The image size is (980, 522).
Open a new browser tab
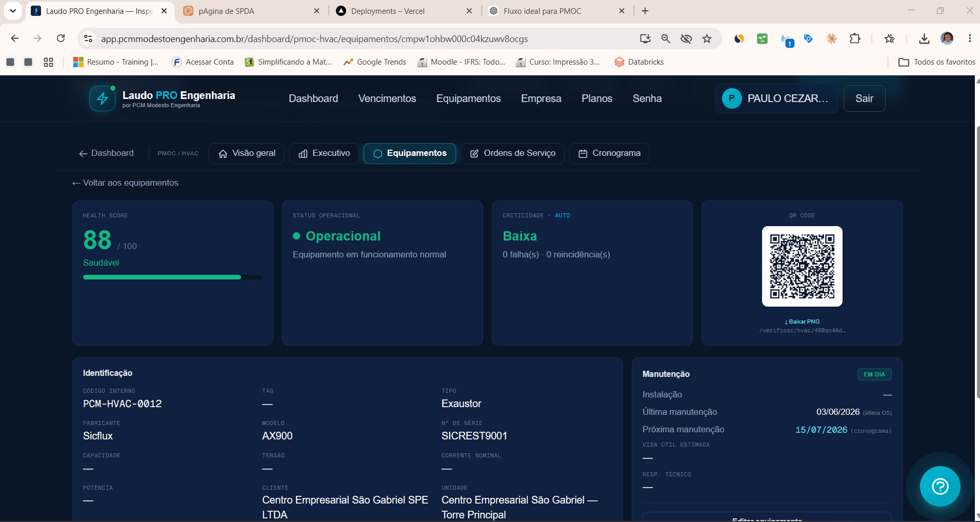645,11
